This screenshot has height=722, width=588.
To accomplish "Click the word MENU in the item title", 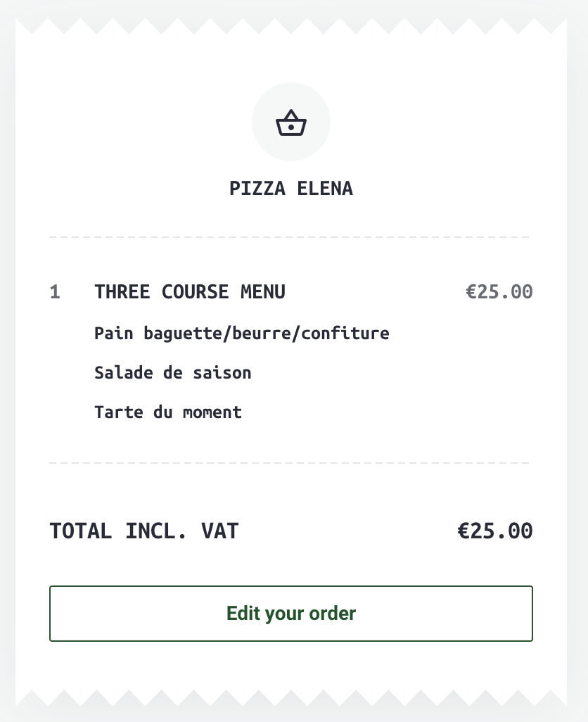I will [x=263, y=292].
